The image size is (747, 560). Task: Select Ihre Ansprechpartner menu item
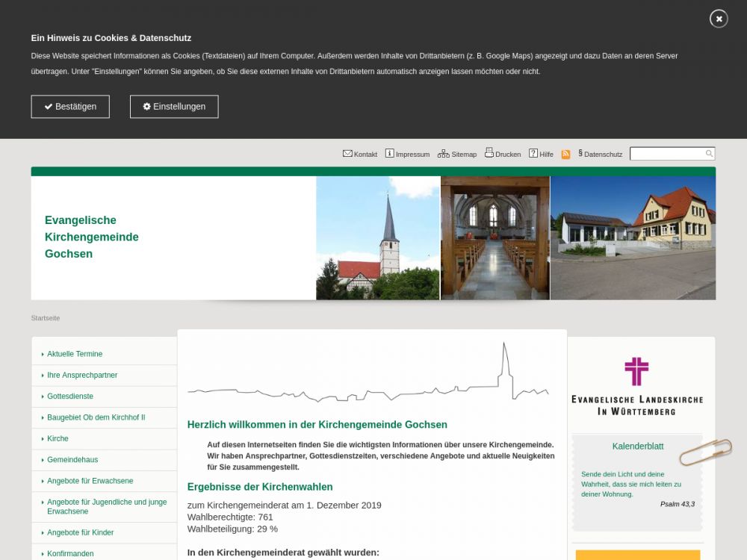82,375
